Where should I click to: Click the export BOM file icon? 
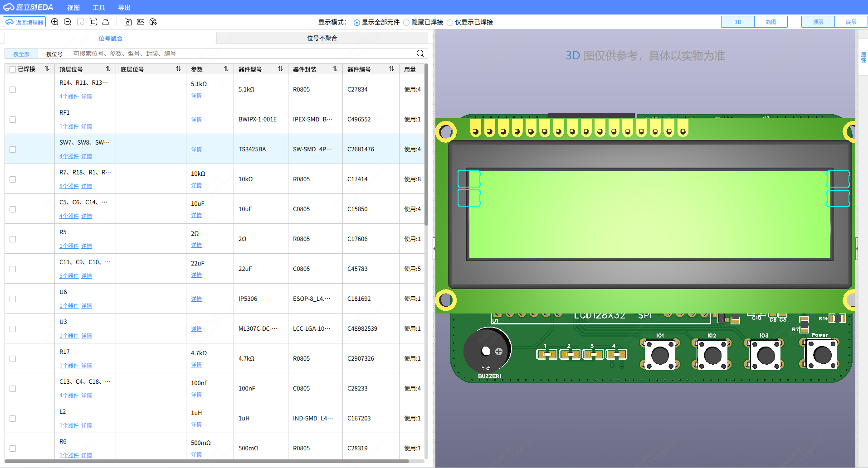128,22
